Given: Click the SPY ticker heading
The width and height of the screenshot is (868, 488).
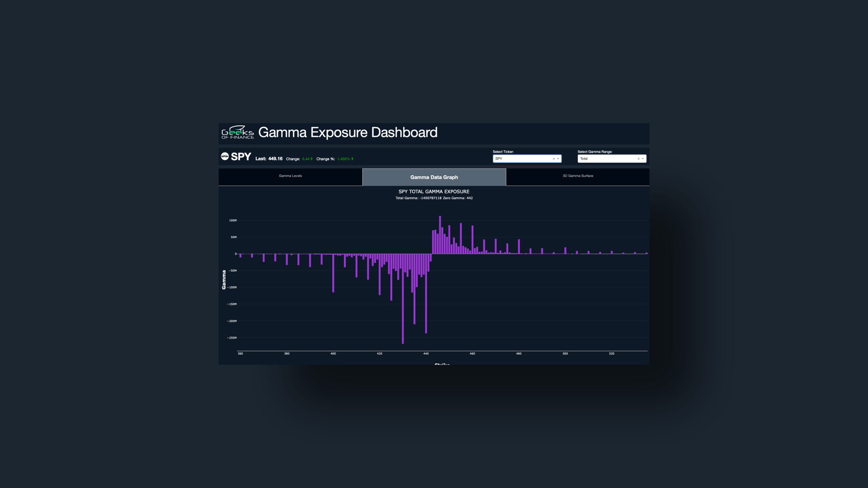Looking at the screenshot, I should coord(242,157).
